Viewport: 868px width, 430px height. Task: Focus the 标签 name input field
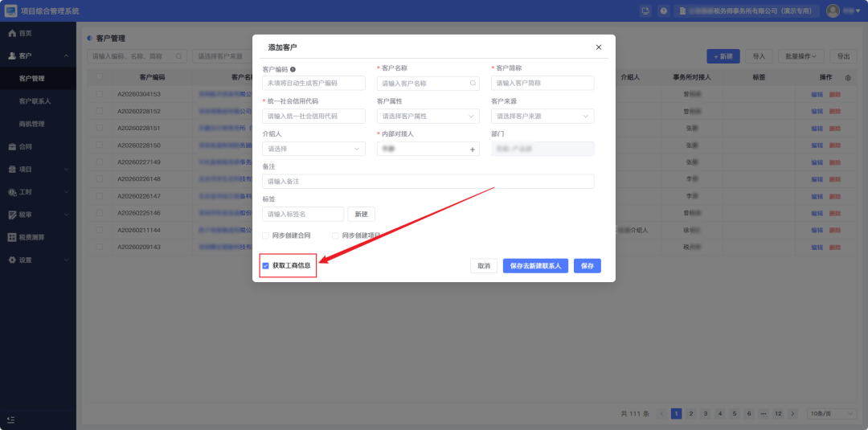[303, 214]
